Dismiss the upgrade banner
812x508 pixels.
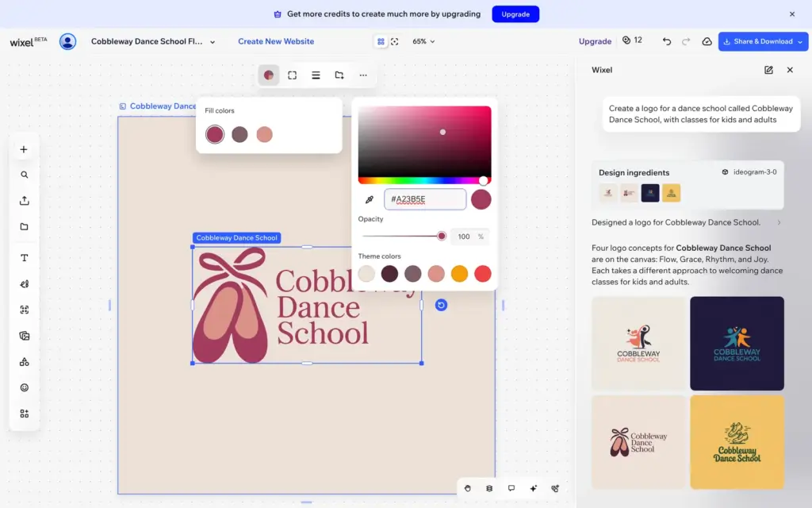[x=792, y=14]
